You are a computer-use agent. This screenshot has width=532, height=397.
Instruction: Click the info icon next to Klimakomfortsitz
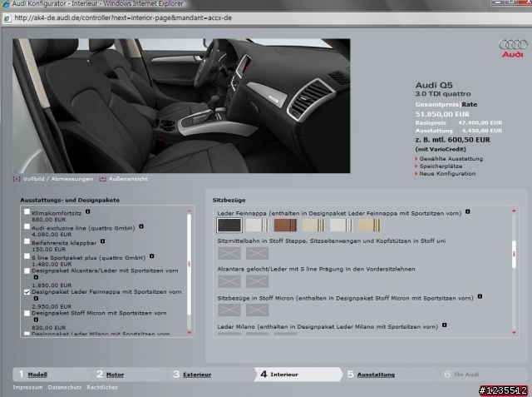click(87, 211)
